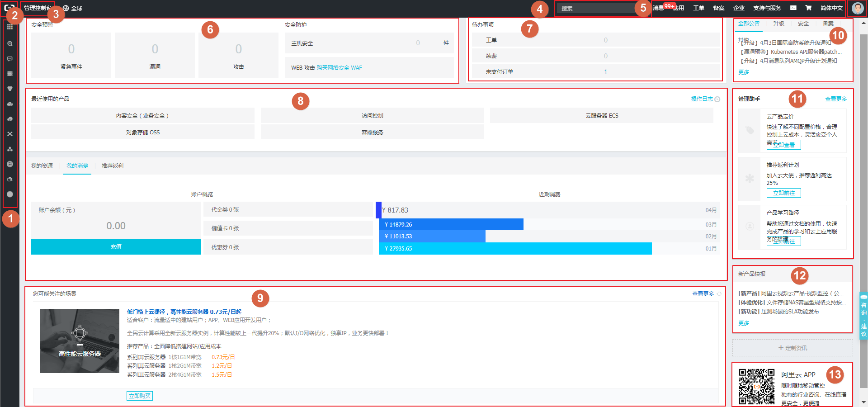Click 立即购买 for the cloud server
This screenshot has height=407, width=868.
[x=140, y=396]
